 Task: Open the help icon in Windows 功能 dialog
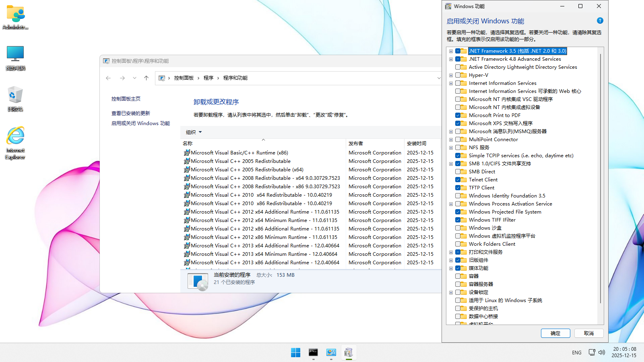(x=600, y=21)
